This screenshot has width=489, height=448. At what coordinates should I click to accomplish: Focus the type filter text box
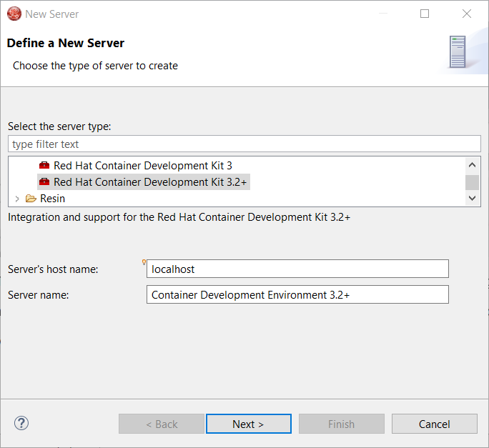244,144
